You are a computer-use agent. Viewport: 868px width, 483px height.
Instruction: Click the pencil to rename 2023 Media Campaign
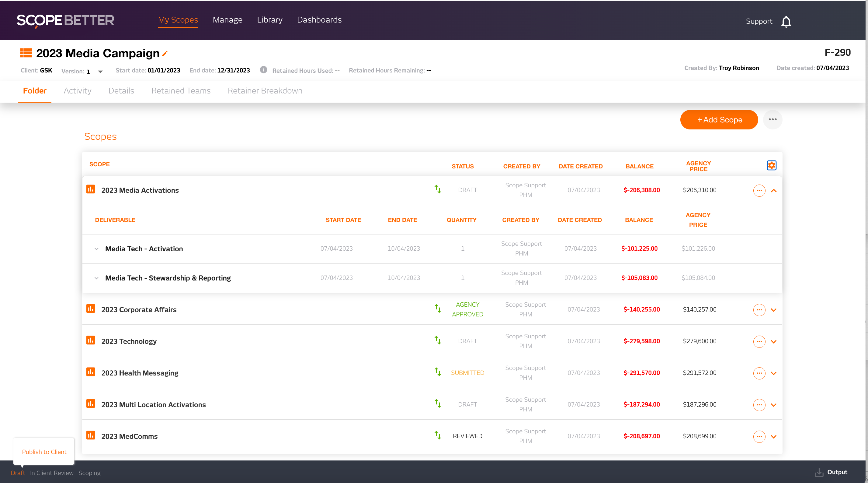[165, 53]
